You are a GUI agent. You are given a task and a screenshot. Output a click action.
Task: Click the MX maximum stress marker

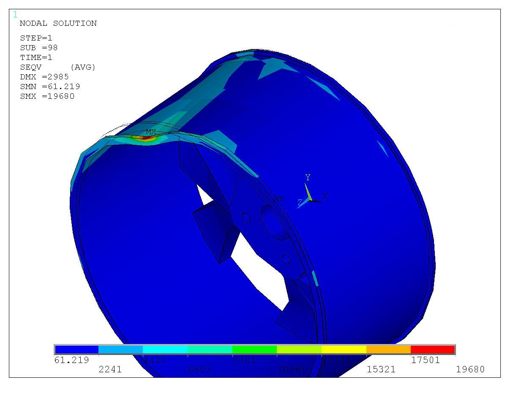151,132
